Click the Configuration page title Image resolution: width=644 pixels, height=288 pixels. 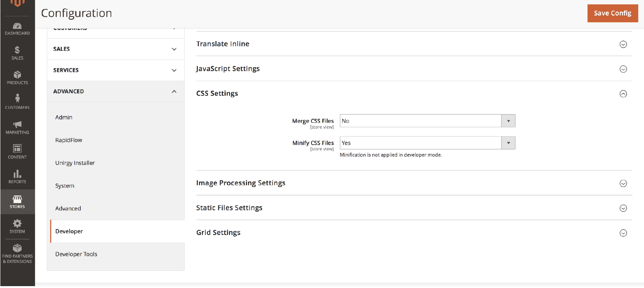76,13
